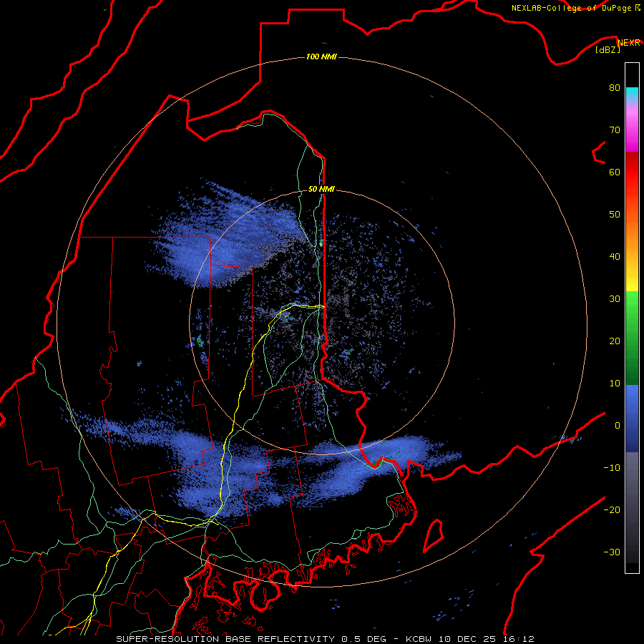This screenshot has width=644, height=644.
Task: Click the 30 value on the dBZ scale
Action: coord(615,299)
